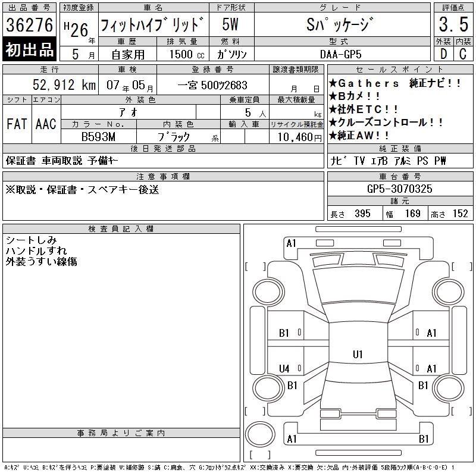Click A1 mark on rear bumper
Viewport: 476px width, 476px height.
(x=292, y=439)
